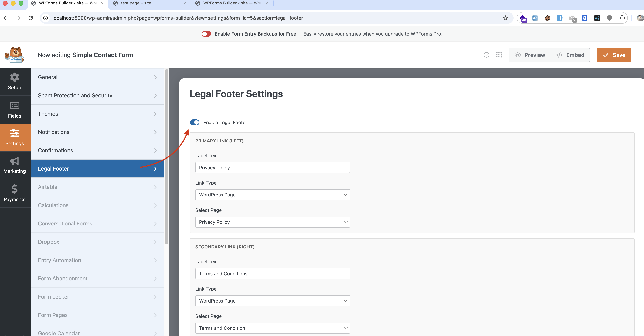This screenshot has height=336, width=644.
Task: Click the shield extension icon
Action: click(x=609, y=18)
